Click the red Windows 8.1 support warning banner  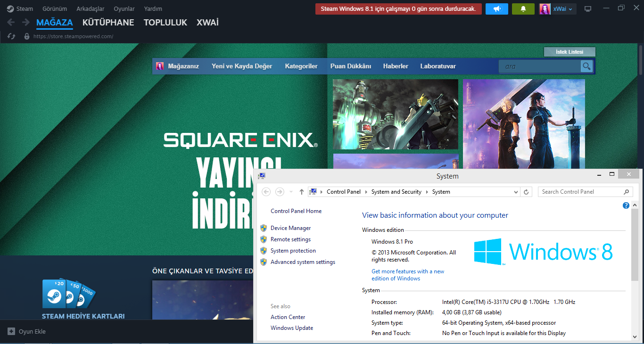click(398, 9)
